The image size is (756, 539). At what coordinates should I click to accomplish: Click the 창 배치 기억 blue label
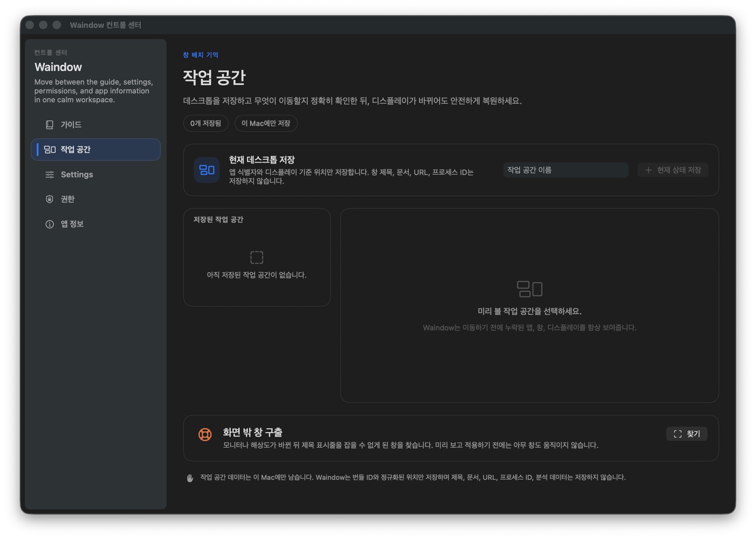pos(200,55)
